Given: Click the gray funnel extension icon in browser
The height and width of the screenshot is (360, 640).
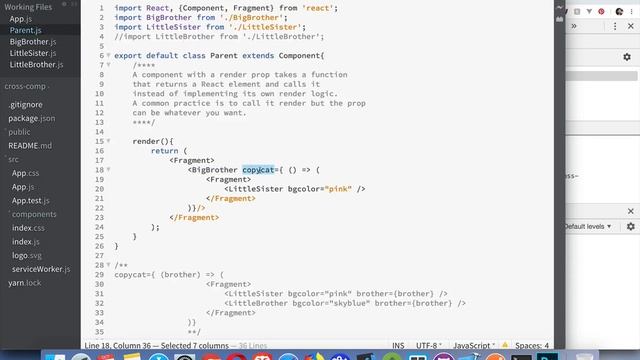Looking at the screenshot, I should coord(589,11).
